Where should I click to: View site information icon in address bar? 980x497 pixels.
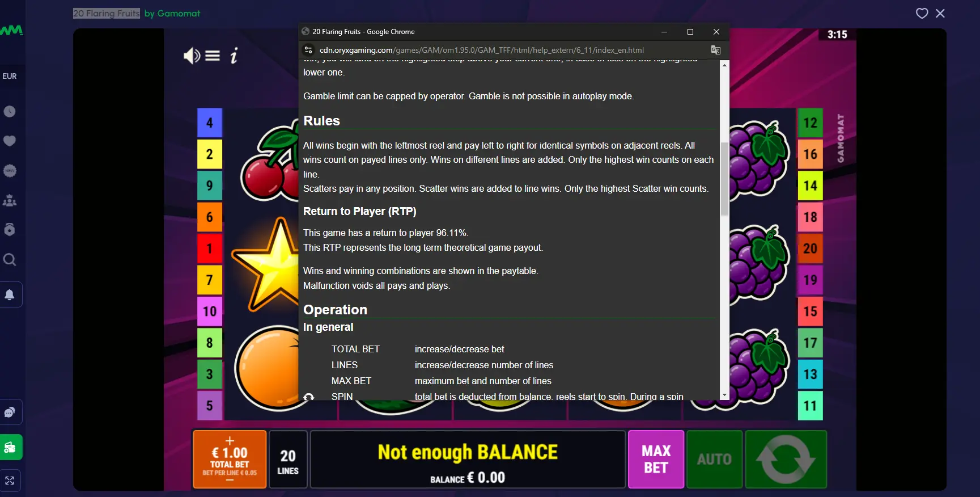pyautogui.click(x=308, y=50)
